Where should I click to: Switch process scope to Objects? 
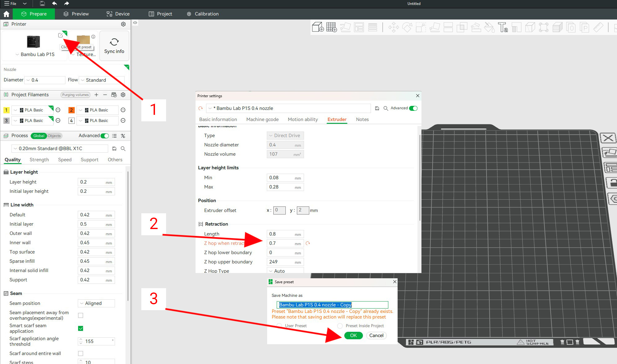pos(54,136)
